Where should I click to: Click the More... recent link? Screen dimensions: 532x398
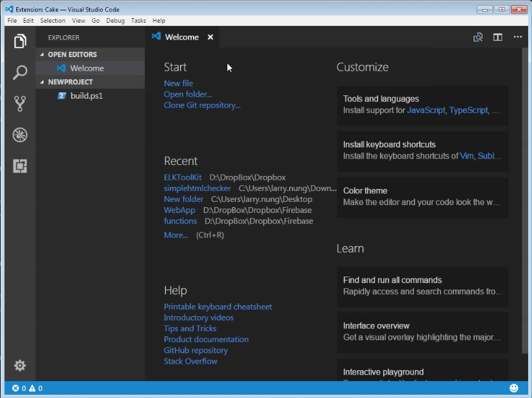pos(176,235)
